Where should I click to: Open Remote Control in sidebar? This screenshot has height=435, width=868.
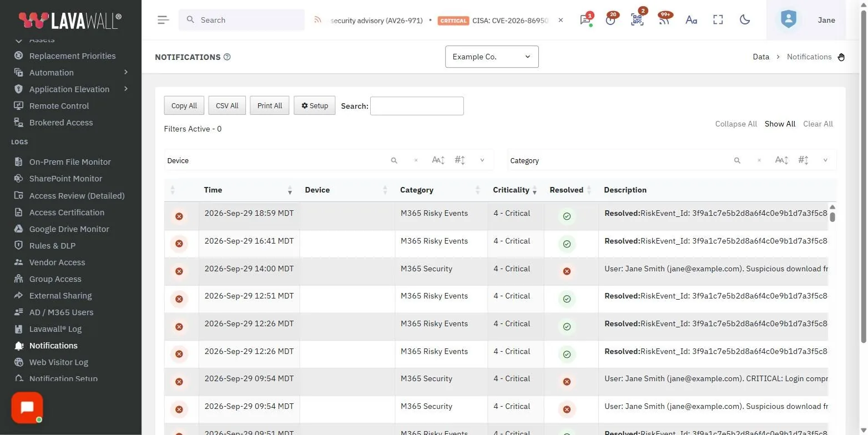59,106
